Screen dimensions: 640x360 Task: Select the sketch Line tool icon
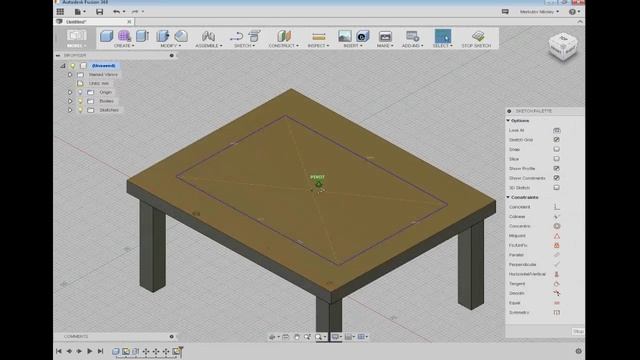tap(236, 36)
